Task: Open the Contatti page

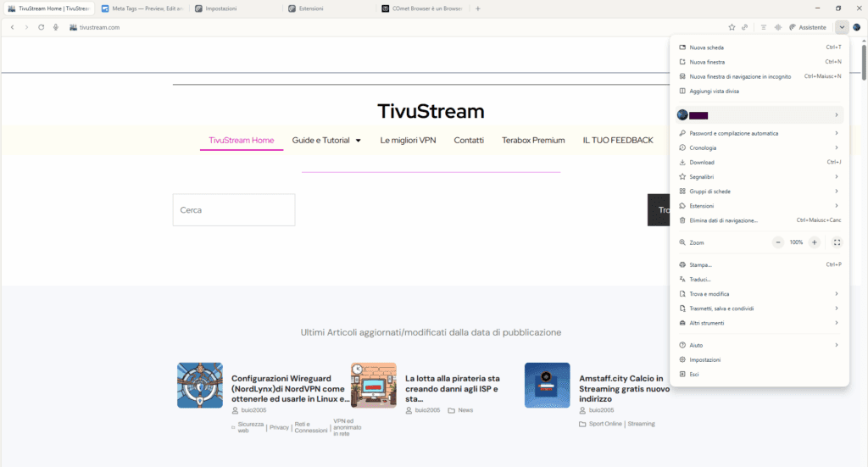Action: click(469, 140)
